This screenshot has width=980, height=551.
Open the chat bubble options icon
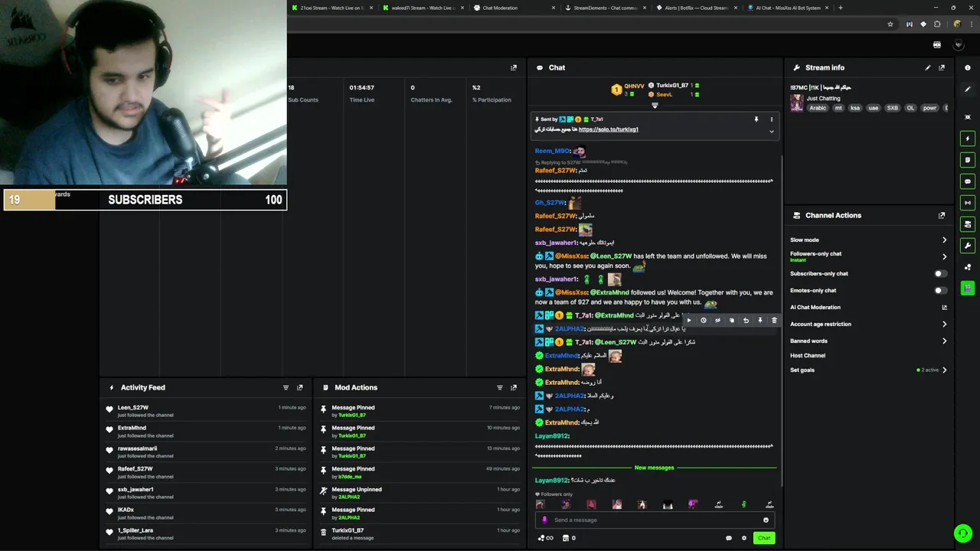(728, 538)
